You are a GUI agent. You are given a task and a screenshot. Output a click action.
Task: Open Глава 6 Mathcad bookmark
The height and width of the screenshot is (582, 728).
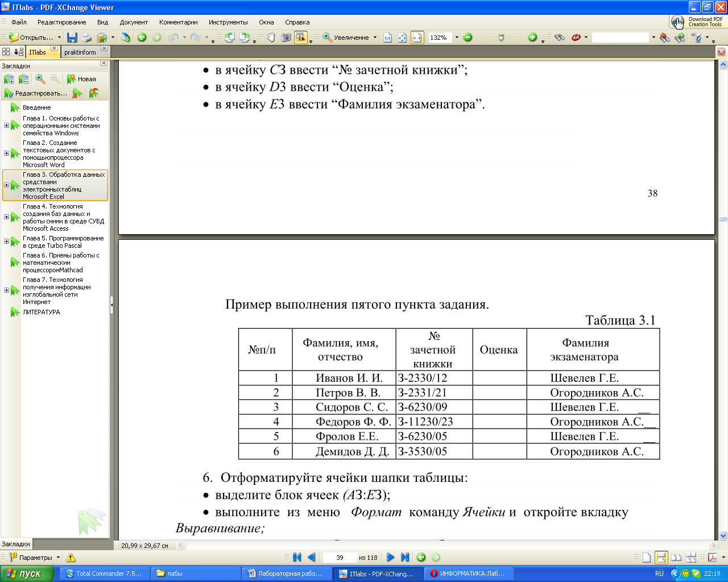pyautogui.click(x=61, y=263)
